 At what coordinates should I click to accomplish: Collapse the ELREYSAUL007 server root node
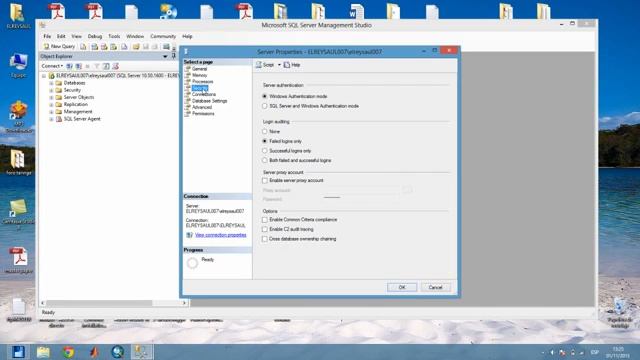pyautogui.click(x=44, y=76)
